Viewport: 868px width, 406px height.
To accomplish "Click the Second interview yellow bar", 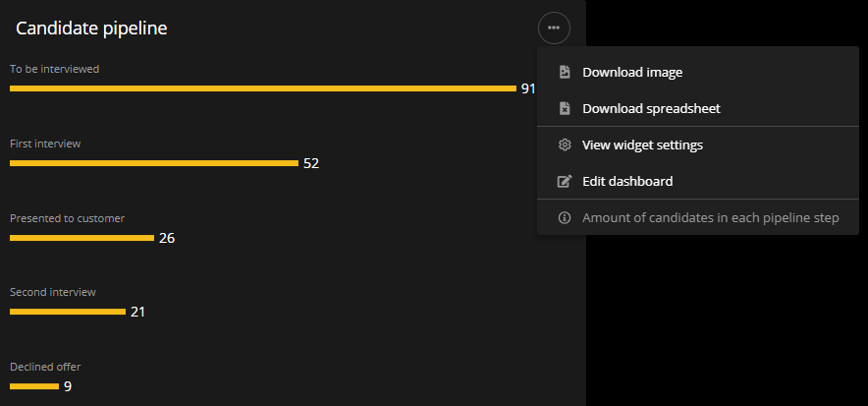I will click(x=67, y=312).
